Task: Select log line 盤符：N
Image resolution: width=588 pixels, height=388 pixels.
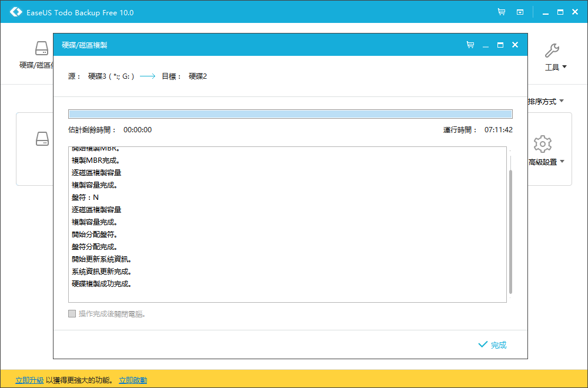Action: pyautogui.click(x=85, y=197)
